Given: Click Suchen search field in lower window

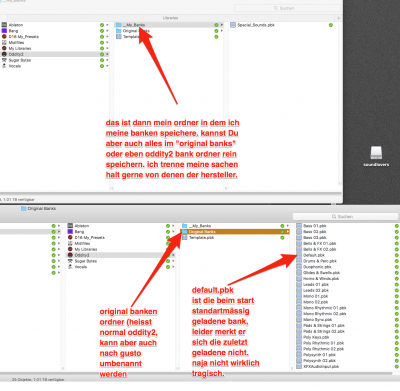Looking at the screenshot, I should coord(345,217).
